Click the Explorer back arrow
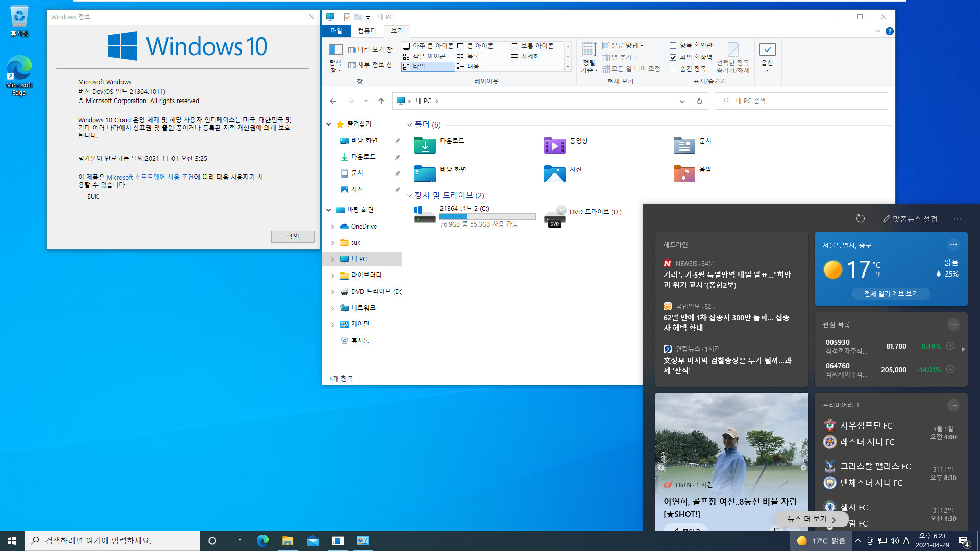 click(x=333, y=101)
